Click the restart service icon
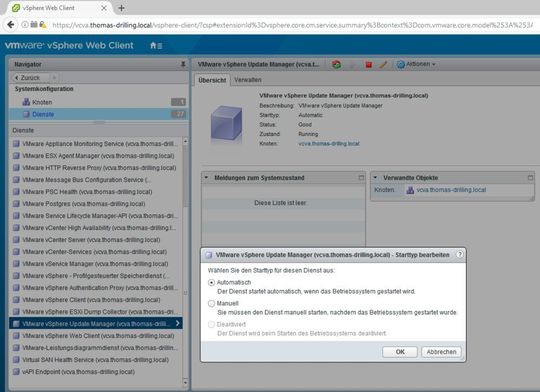The height and width of the screenshot is (392, 540). pos(336,64)
